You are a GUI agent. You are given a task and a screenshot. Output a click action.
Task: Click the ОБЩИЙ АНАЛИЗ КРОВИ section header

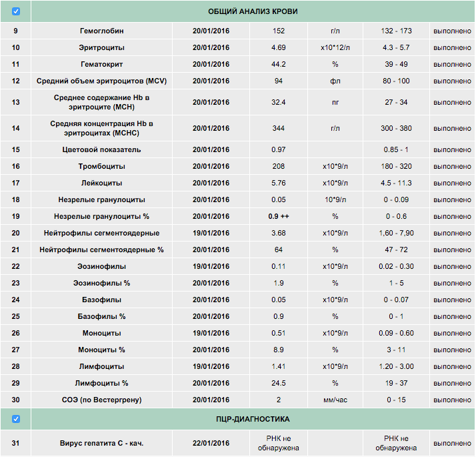(253, 11)
